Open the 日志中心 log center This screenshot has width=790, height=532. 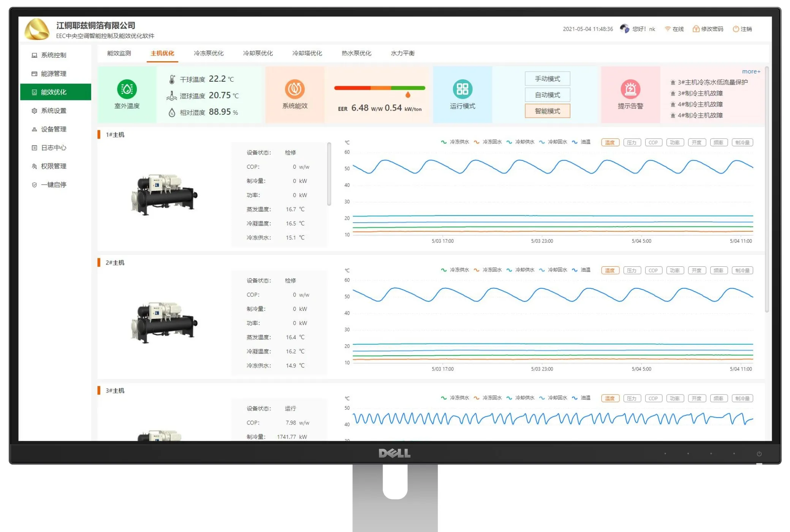point(53,147)
